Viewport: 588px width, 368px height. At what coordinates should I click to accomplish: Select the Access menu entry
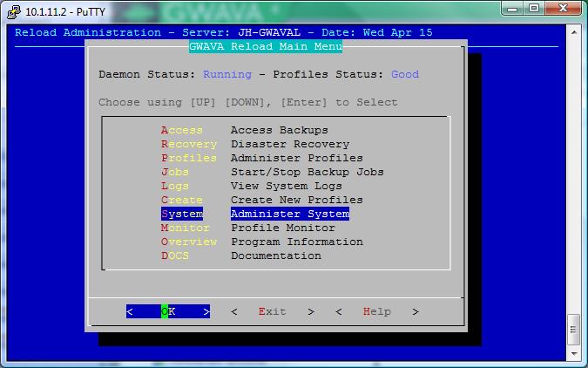point(182,130)
